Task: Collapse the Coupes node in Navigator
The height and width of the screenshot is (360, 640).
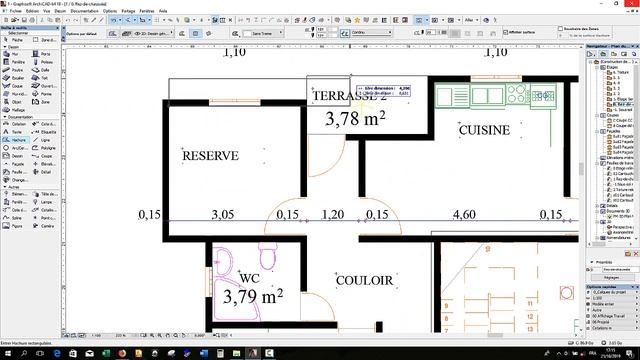Action: 597,116
